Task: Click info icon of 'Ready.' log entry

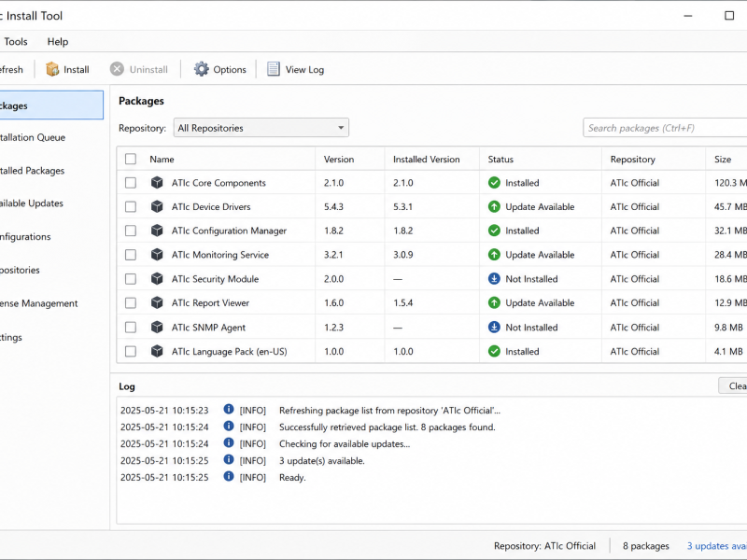Action: 229,476
